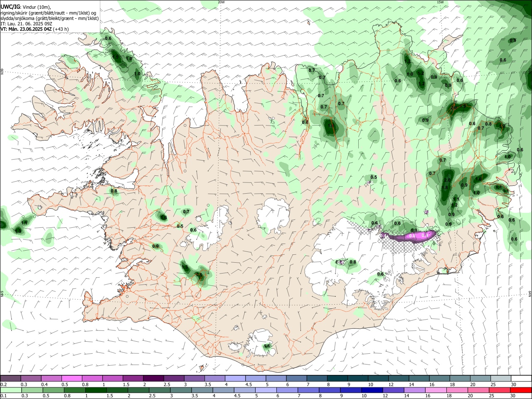Image resolution: width=532 pixels, height=399 pixels.
Task: Pick bottom-row legend swatch between 0.8 and 1
Action: tap(74, 390)
